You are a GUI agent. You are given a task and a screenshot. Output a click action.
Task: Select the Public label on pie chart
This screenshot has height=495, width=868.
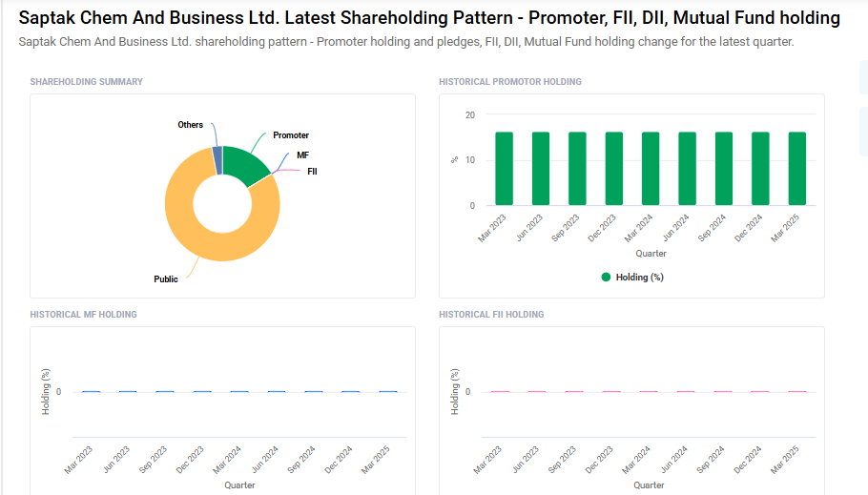coord(166,279)
